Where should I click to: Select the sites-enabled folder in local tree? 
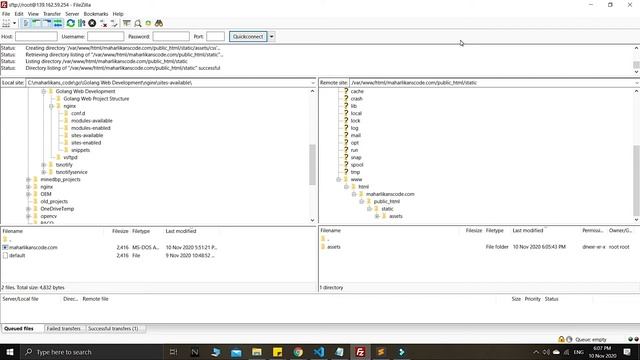[x=86, y=143]
